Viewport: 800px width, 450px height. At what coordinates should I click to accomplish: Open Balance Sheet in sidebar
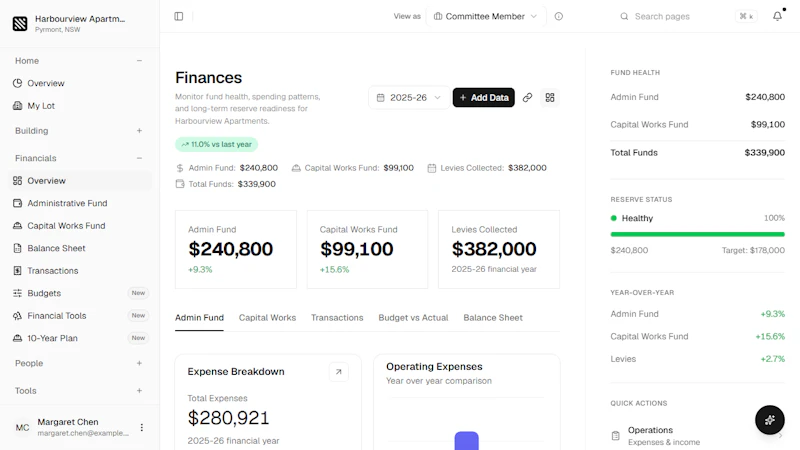(80, 248)
